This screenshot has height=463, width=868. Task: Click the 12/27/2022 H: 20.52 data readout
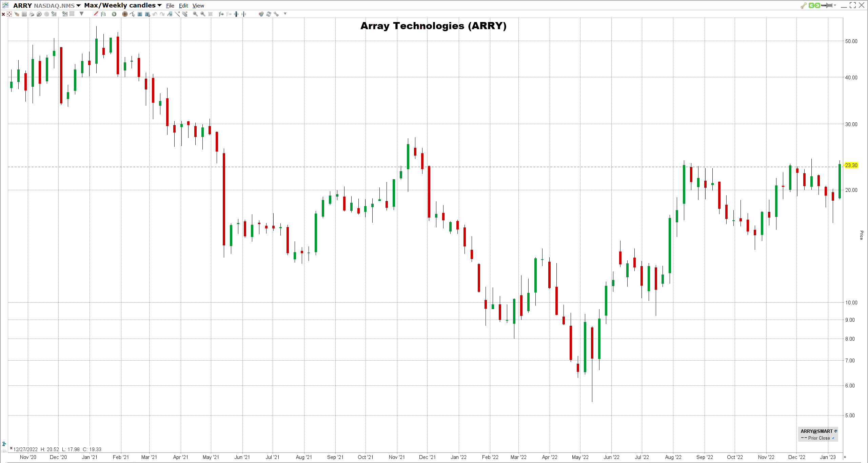(57, 449)
